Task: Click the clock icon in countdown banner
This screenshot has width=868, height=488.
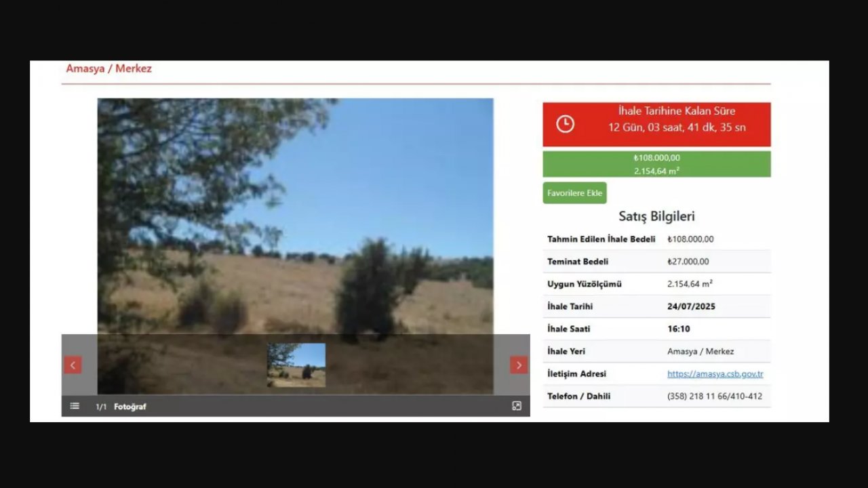Action: [565, 124]
